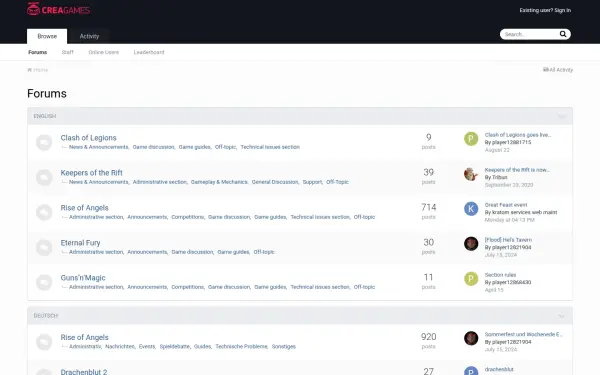
Task: Collapse the English category section
Action: click(x=561, y=116)
